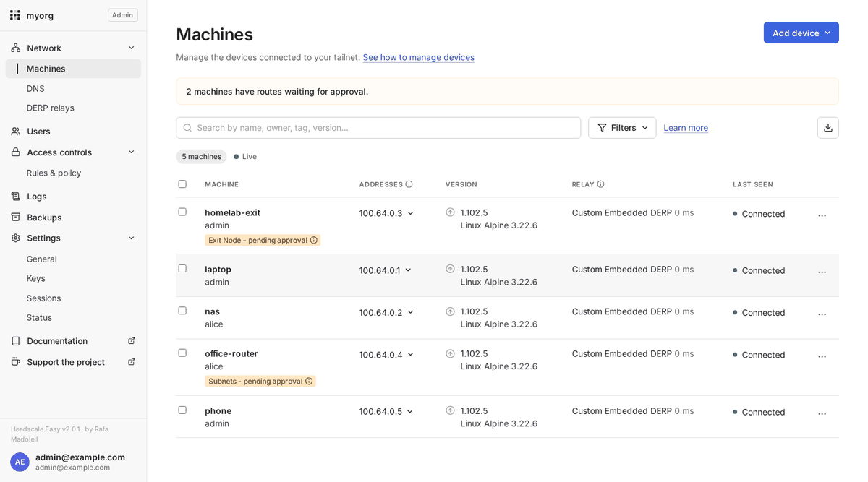868x482 pixels.
Task: Toggle the select-all machines checkbox
Action: tap(182, 184)
